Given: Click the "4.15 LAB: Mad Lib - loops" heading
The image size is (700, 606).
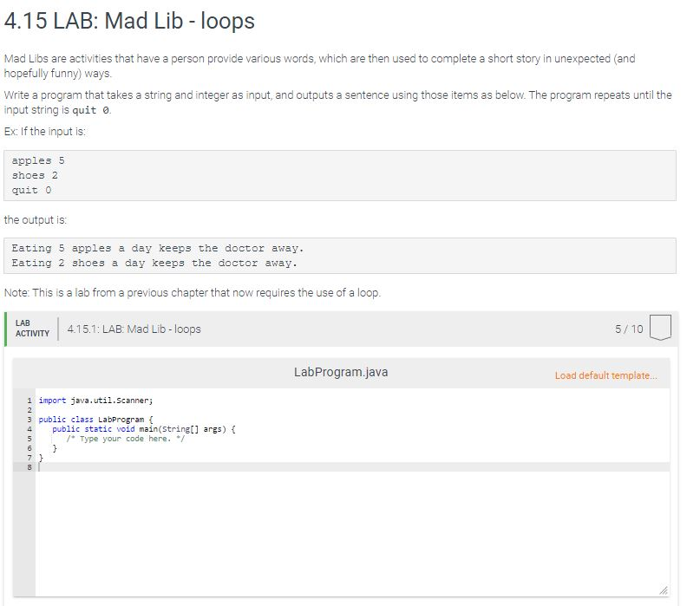Looking at the screenshot, I should tap(129, 21).
